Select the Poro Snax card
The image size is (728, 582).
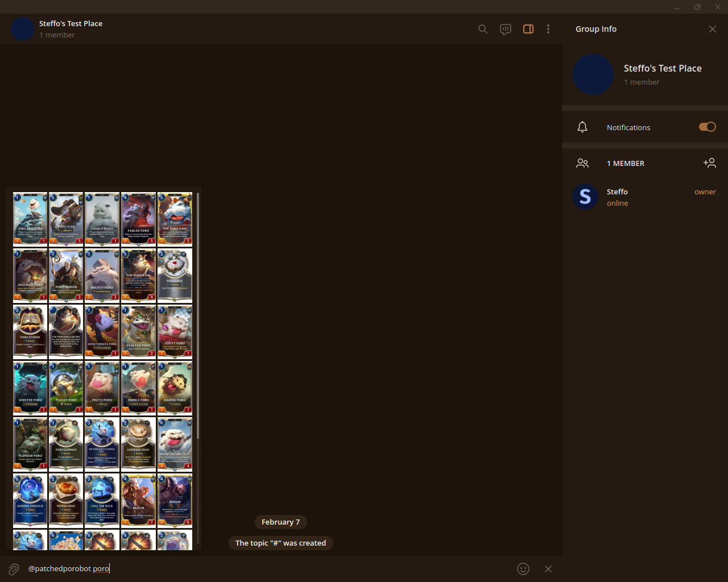(x=175, y=275)
